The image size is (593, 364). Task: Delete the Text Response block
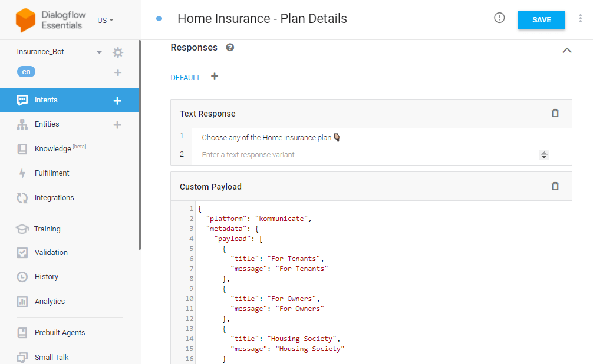click(555, 113)
